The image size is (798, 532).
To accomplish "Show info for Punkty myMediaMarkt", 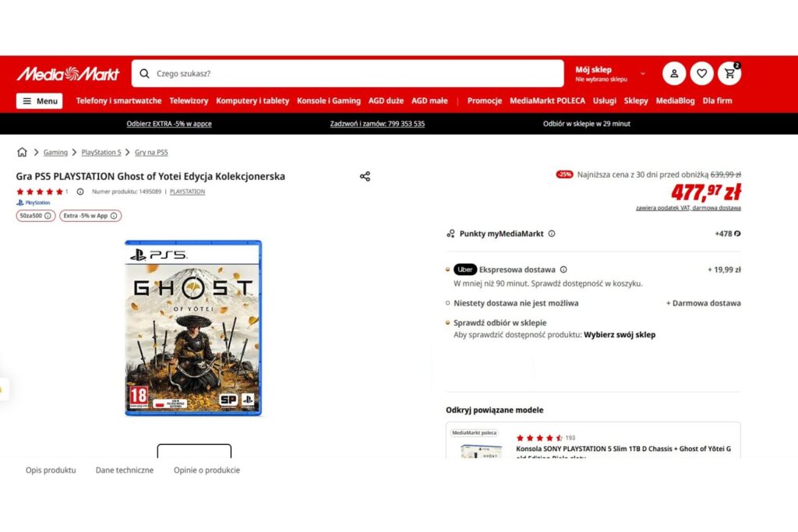I will click(x=552, y=234).
